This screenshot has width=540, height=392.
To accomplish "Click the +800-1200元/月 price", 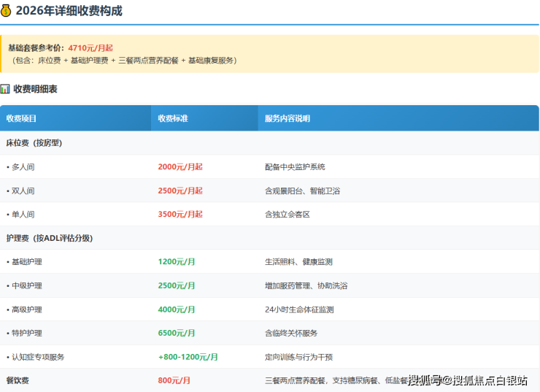I will point(188,357).
